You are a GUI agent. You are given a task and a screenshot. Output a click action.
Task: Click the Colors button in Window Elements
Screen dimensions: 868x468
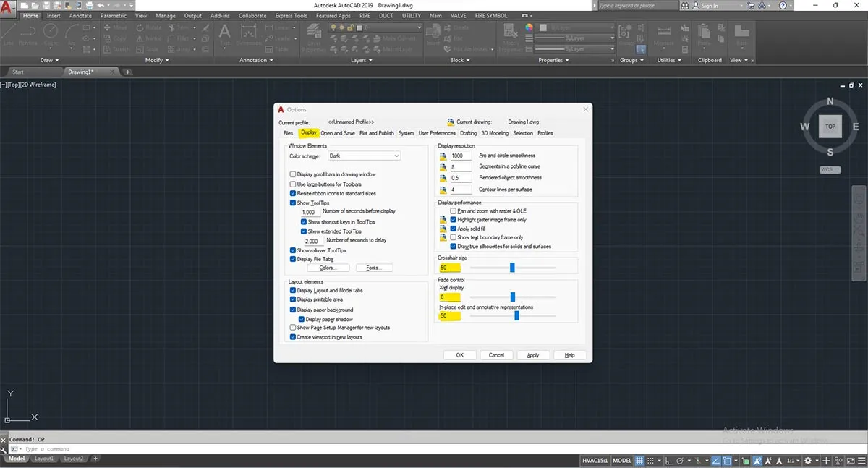328,267
